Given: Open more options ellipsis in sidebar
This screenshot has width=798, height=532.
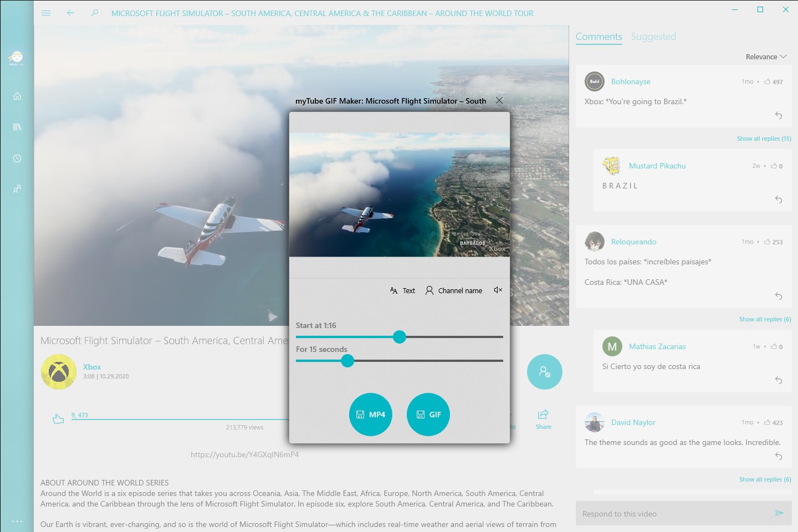Looking at the screenshot, I should tap(17, 521).
